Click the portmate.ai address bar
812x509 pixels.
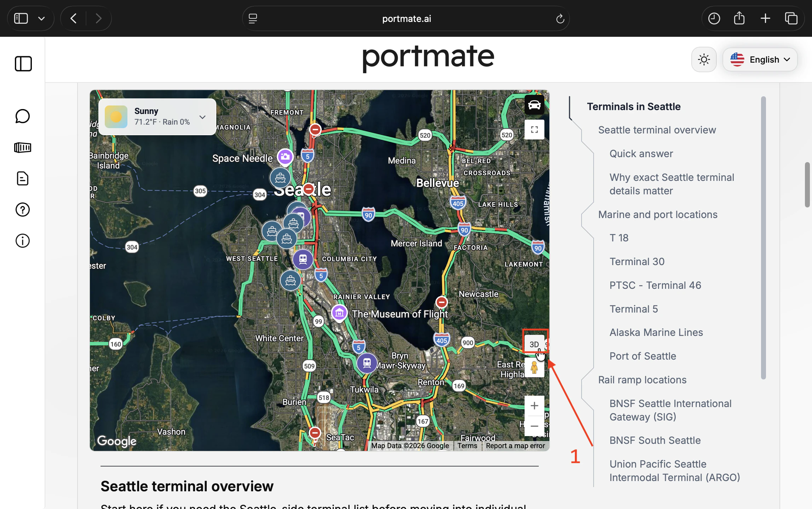[406, 18]
